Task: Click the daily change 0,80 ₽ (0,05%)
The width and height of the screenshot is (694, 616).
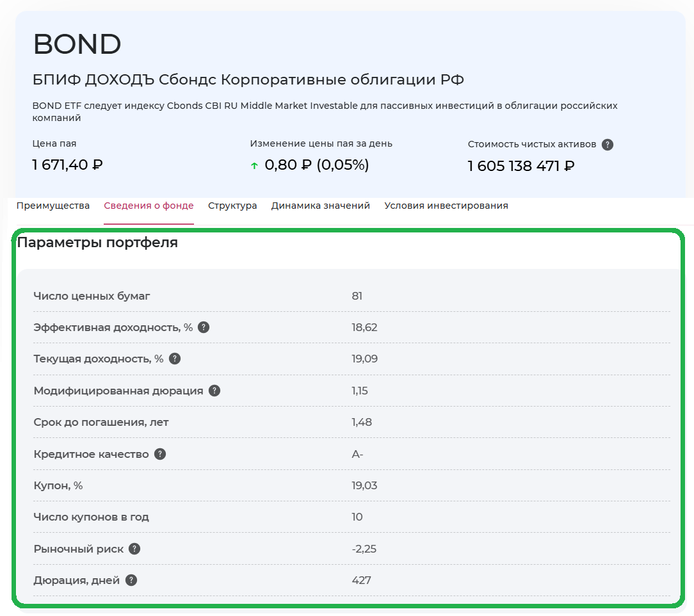Action: pyautogui.click(x=316, y=165)
